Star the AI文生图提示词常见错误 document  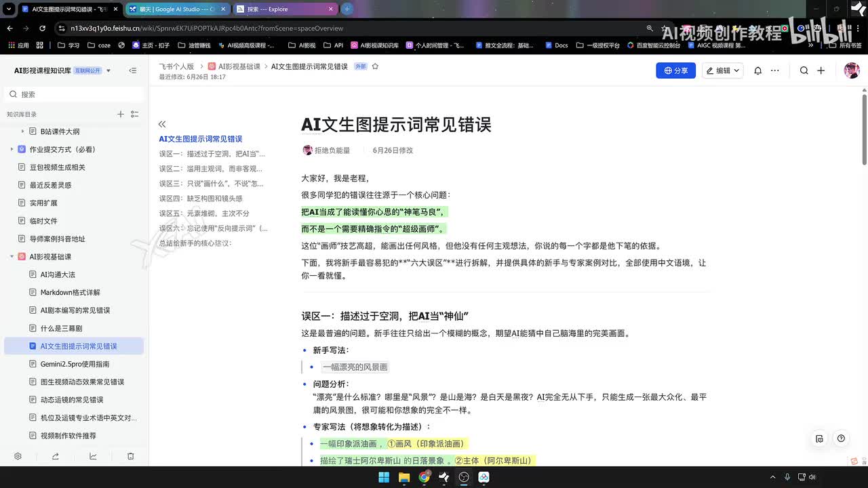coord(375,66)
